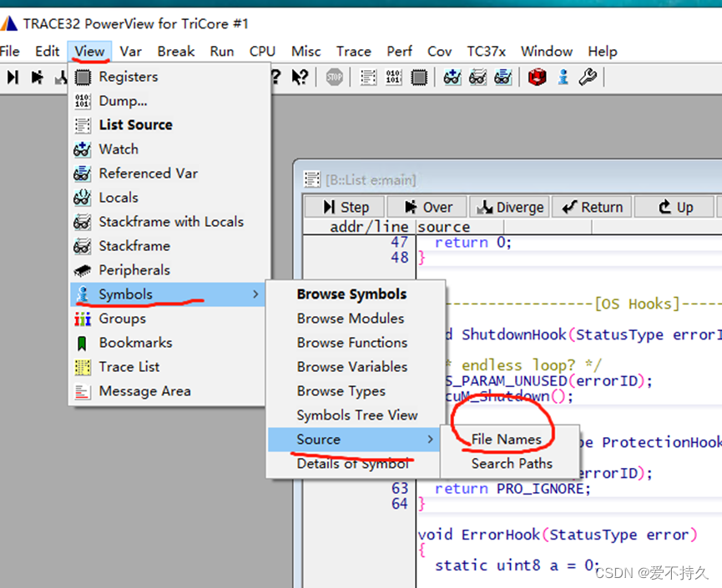Click 'void ErrorHook(StatusType error)' line
722x588 pixels.
click(x=558, y=535)
